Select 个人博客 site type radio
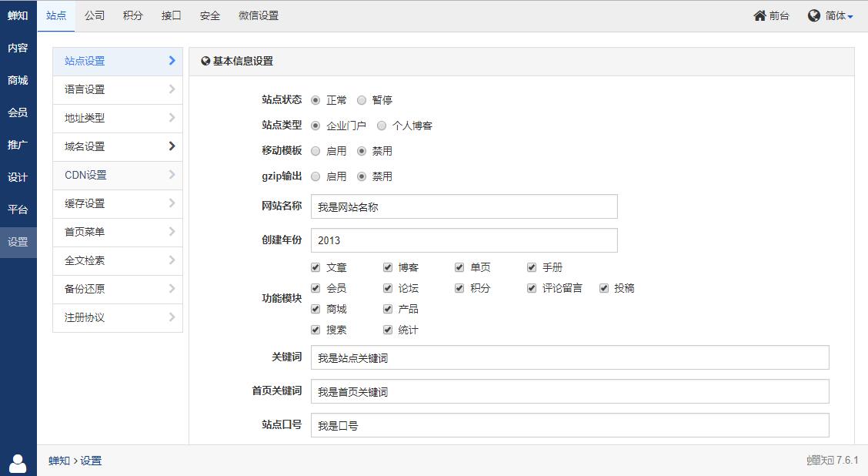 pos(382,126)
